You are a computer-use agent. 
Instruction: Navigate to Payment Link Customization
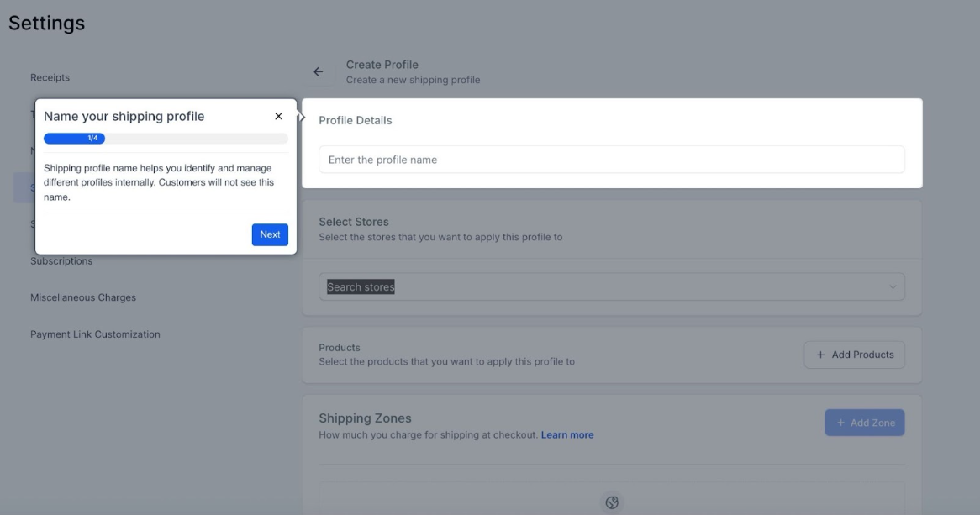(x=95, y=334)
